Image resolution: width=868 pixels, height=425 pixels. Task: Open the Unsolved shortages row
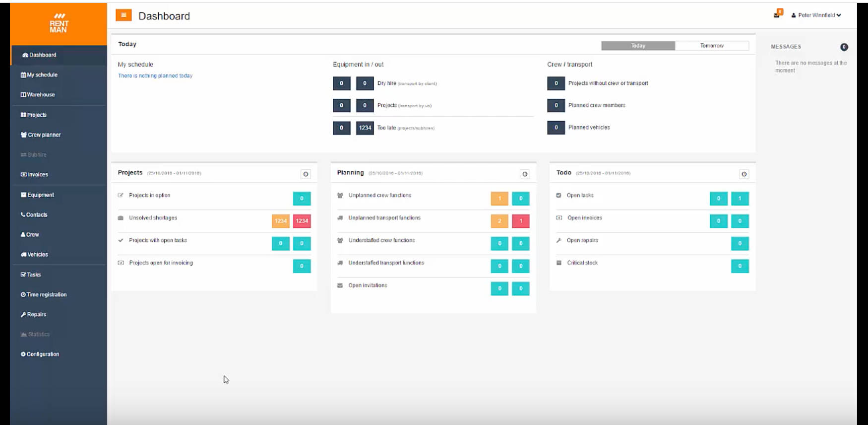[153, 218]
